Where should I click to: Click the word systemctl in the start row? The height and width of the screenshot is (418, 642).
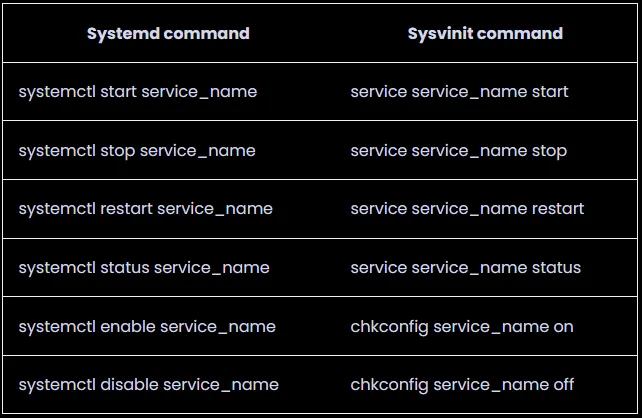pyautogui.click(x=57, y=92)
